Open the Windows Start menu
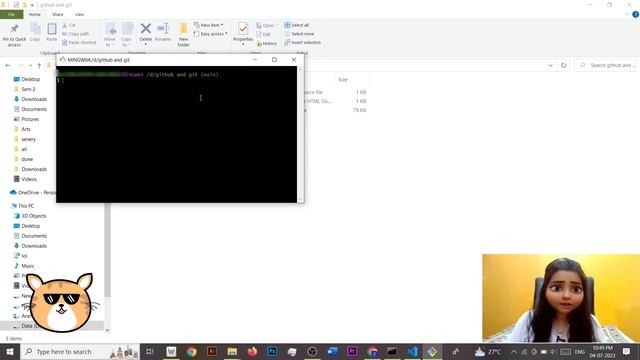 pos(9,351)
